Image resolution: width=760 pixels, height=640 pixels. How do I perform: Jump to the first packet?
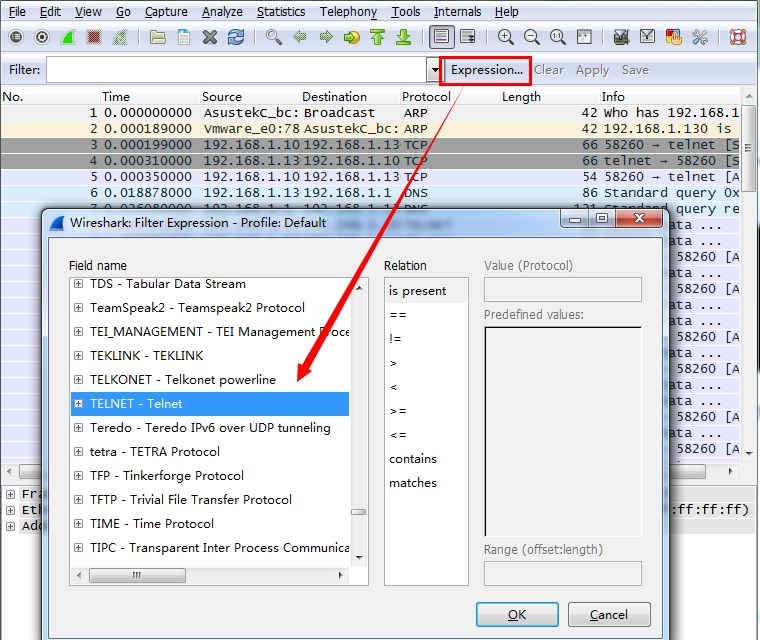click(x=377, y=37)
